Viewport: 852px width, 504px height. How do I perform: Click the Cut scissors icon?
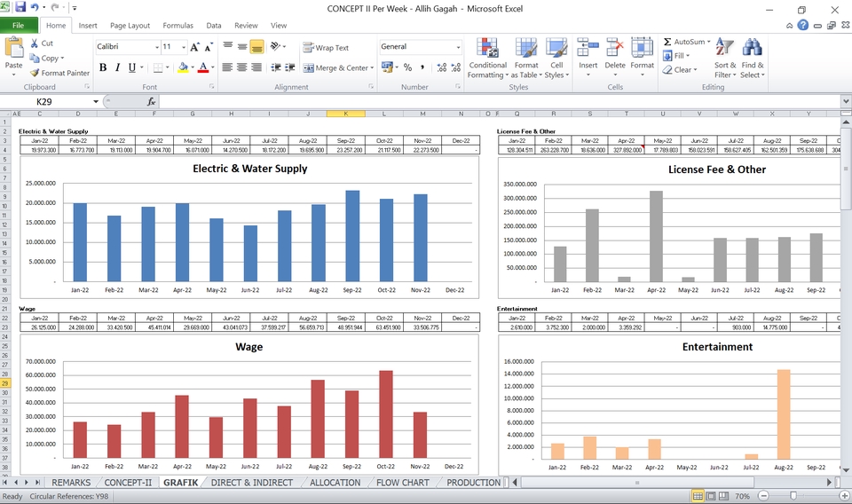pyautogui.click(x=35, y=43)
